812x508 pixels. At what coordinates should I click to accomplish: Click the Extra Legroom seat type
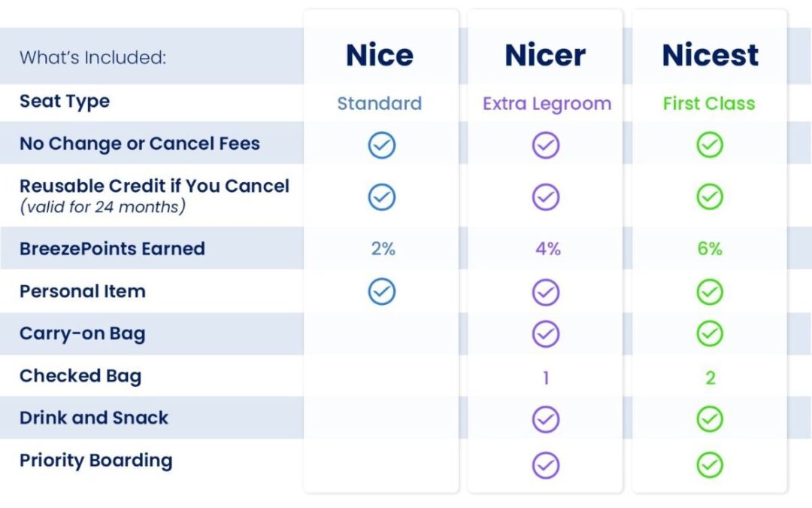[x=547, y=103]
